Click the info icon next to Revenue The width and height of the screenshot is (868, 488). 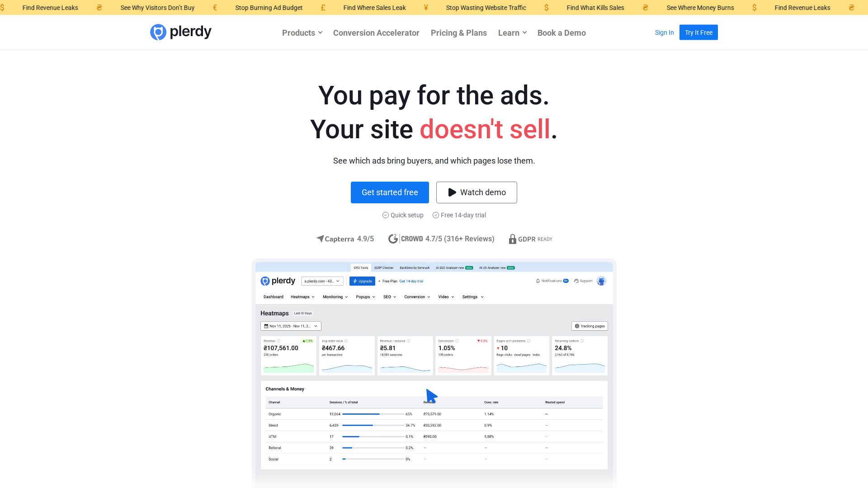tap(278, 341)
